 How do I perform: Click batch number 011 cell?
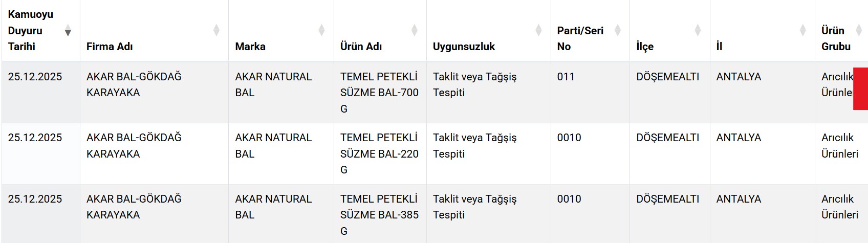(566, 77)
